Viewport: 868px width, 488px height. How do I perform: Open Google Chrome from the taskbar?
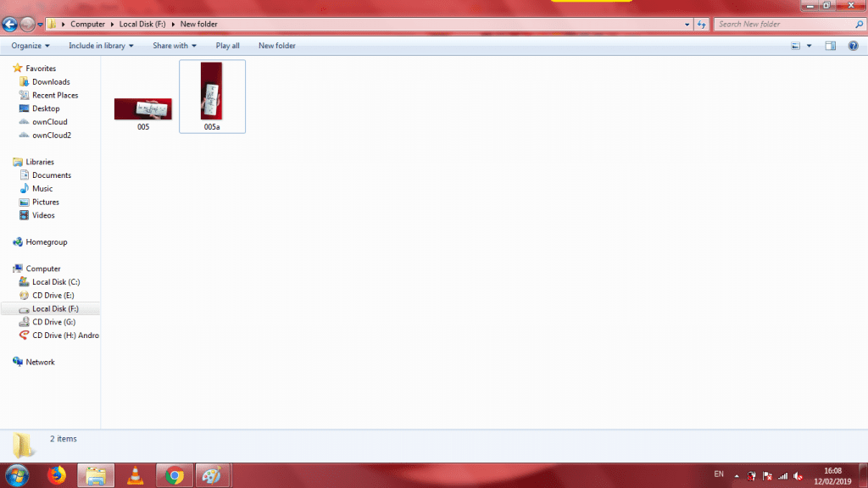(x=175, y=475)
